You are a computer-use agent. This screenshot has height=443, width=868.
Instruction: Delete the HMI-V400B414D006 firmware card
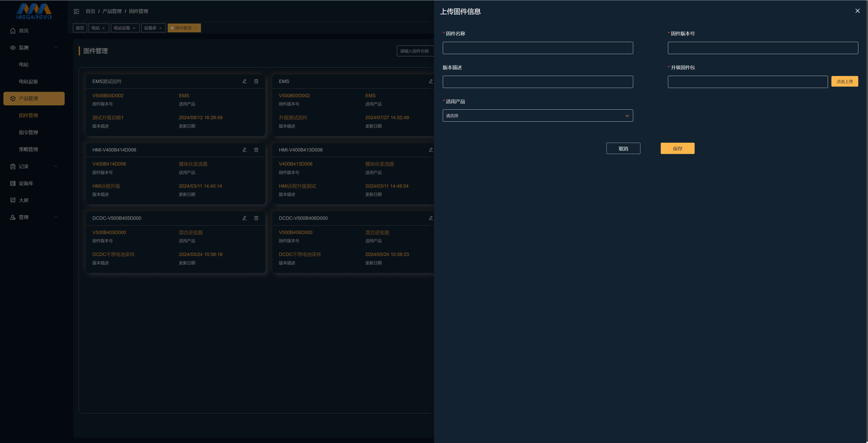pyautogui.click(x=256, y=150)
